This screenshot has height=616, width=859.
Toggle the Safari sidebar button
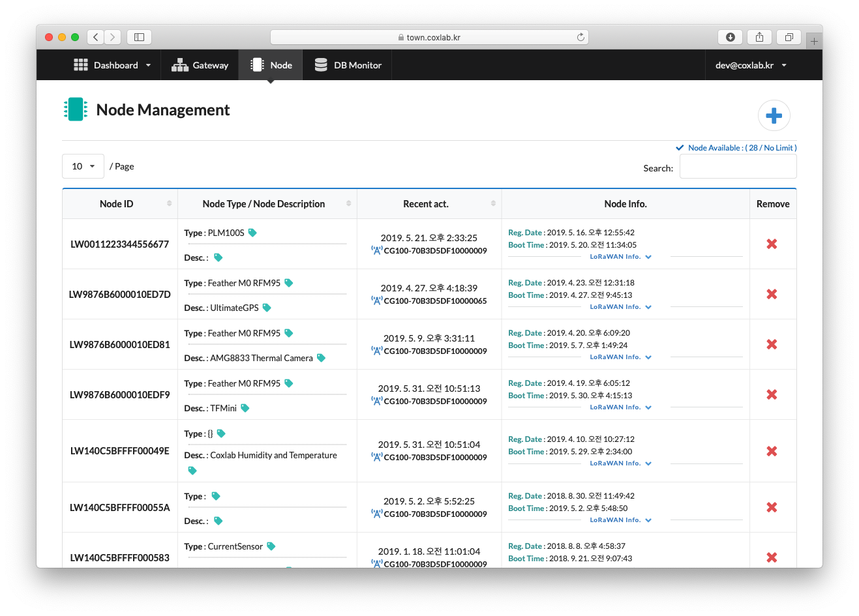[139, 37]
